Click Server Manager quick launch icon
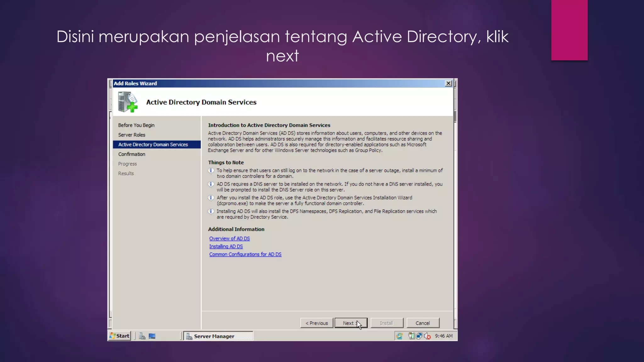This screenshot has height=362, width=644. tap(142, 336)
